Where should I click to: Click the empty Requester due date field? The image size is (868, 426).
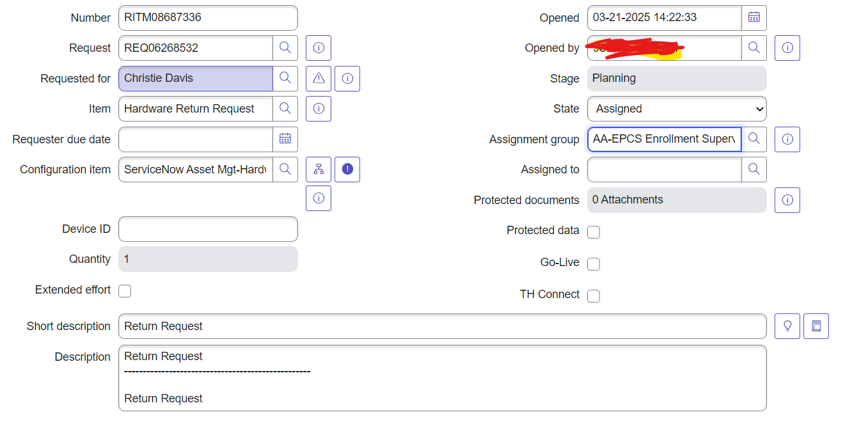(196, 139)
